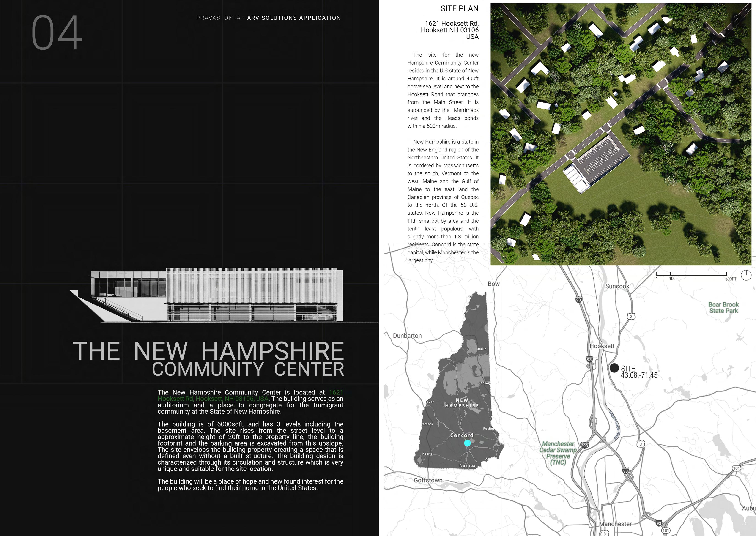This screenshot has width=756, height=536.
Task: Click the building elevation rendering
Action: [x=218, y=295]
